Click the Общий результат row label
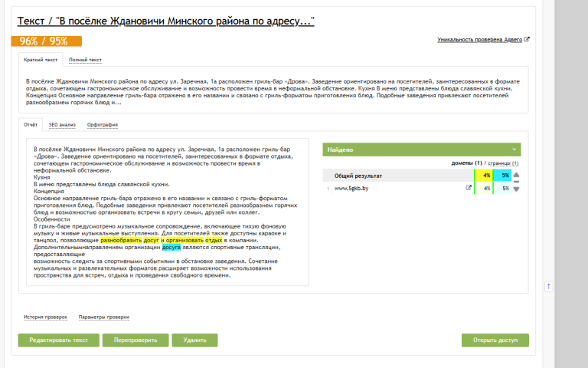This screenshot has width=588, height=368. 358,176
